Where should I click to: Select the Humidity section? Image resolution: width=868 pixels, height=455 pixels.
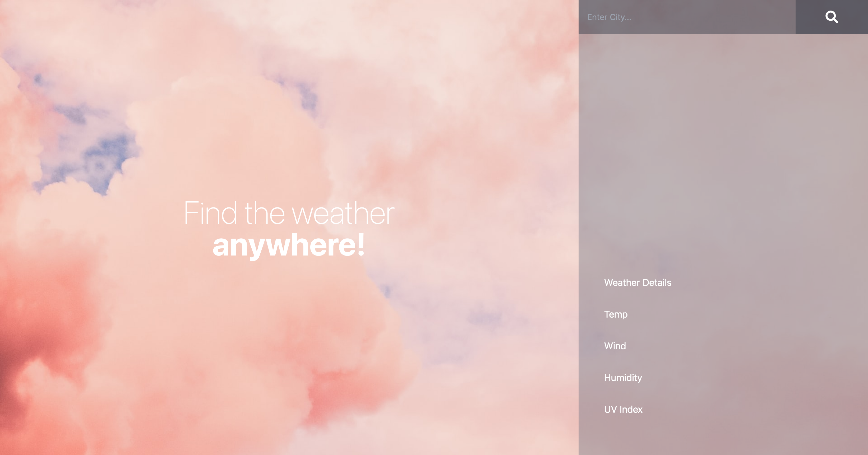(623, 377)
